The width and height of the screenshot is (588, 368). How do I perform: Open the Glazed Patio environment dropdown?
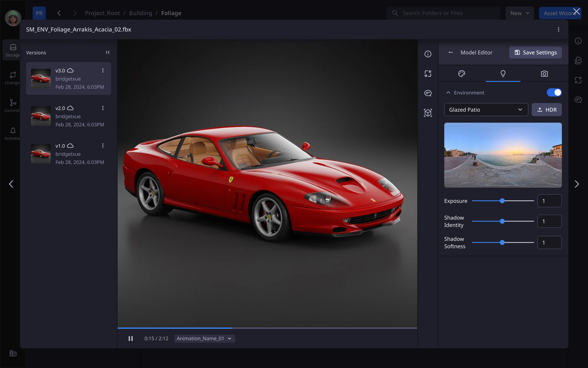[x=486, y=110]
